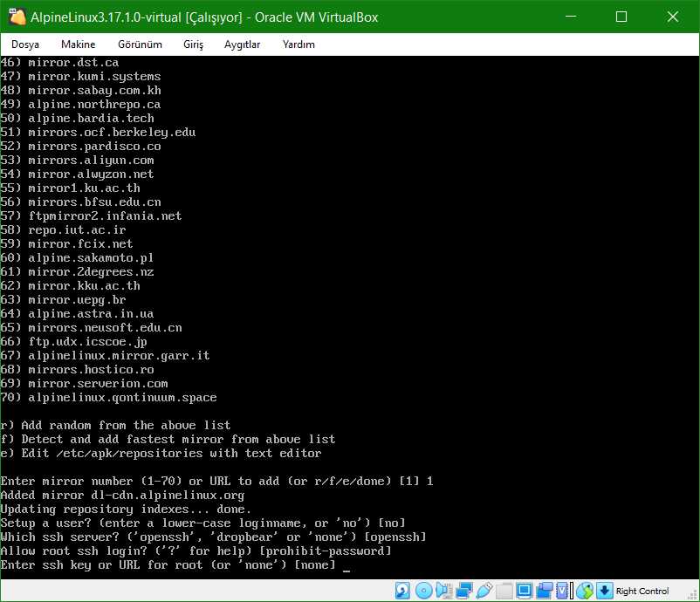The width and height of the screenshot is (700, 602).
Task: Click the line '64) alpine.astra.in.ua'
Action: 77,314
